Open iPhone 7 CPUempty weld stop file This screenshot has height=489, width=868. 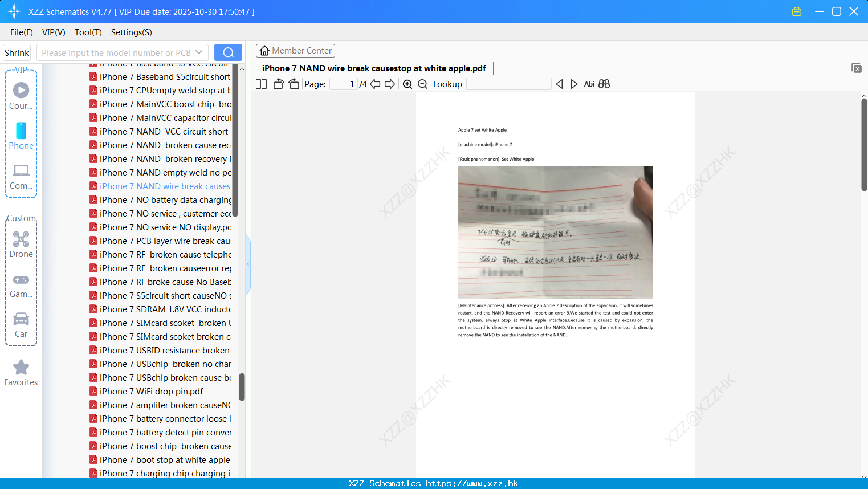pyautogui.click(x=161, y=91)
